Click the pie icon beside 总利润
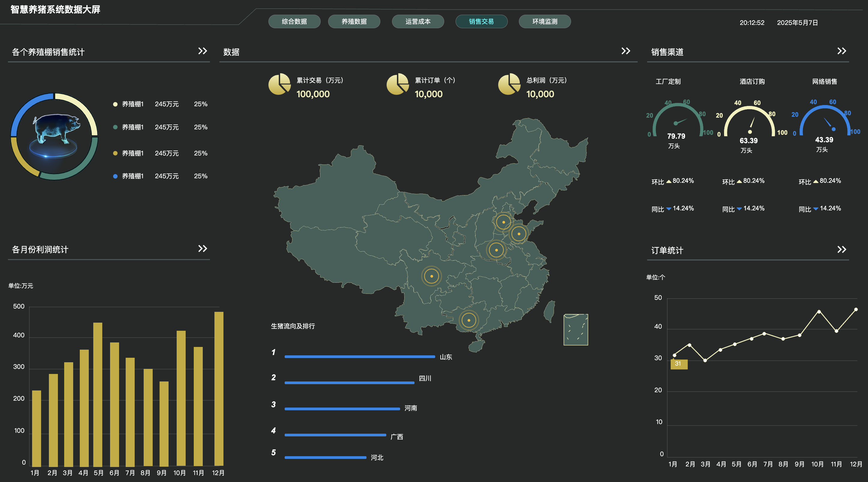Viewport: 868px width, 482px height. [x=509, y=84]
